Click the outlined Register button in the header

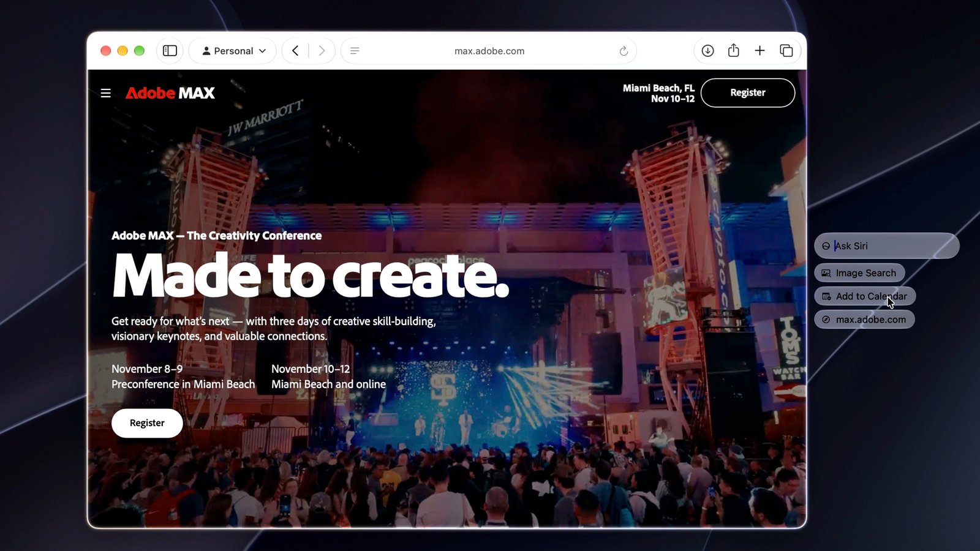(748, 92)
